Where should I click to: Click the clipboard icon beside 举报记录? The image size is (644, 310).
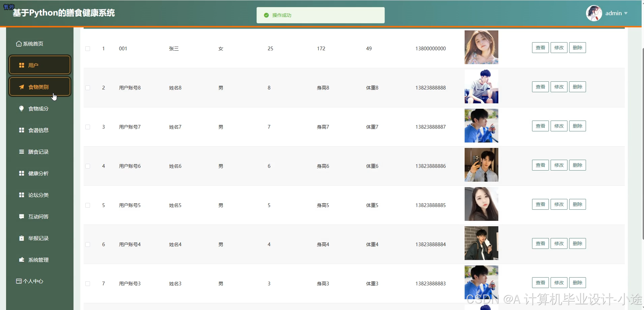tap(22, 238)
